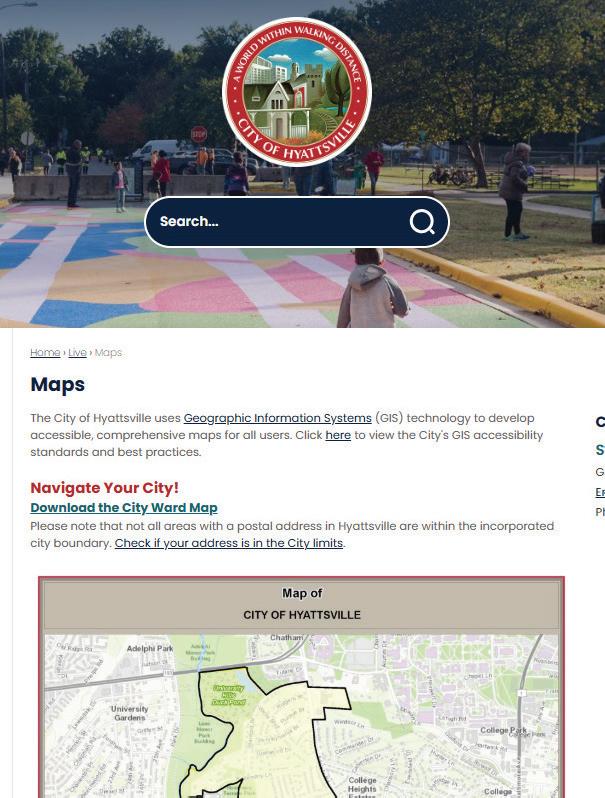Click the 'here' GIS accessibility link
The height and width of the screenshot is (798, 605).
[338, 436]
